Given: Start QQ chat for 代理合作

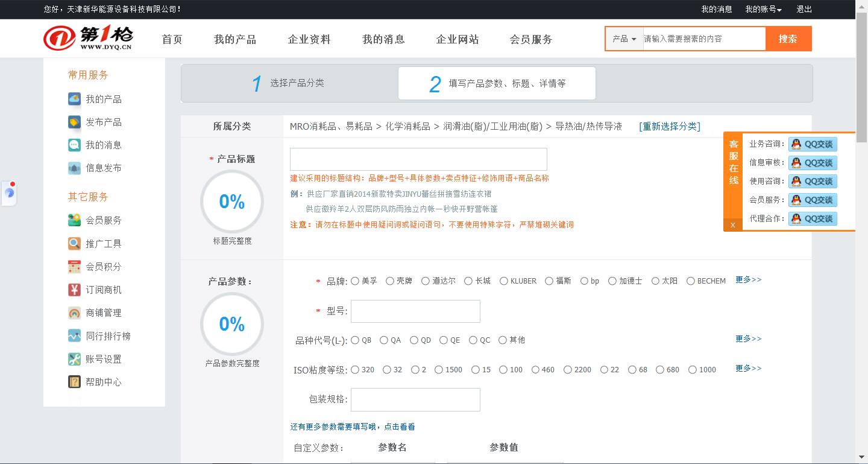Looking at the screenshot, I should coord(813,219).
